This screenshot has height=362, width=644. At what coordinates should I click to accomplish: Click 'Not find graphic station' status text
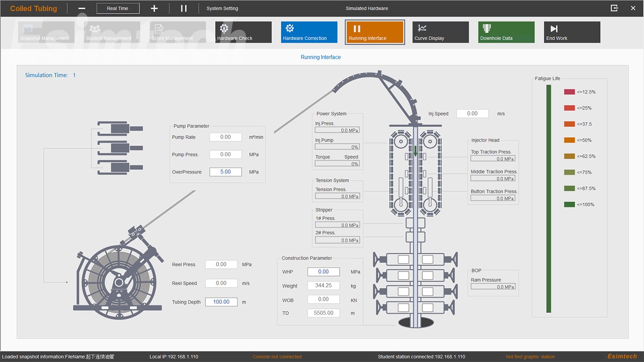531,357
